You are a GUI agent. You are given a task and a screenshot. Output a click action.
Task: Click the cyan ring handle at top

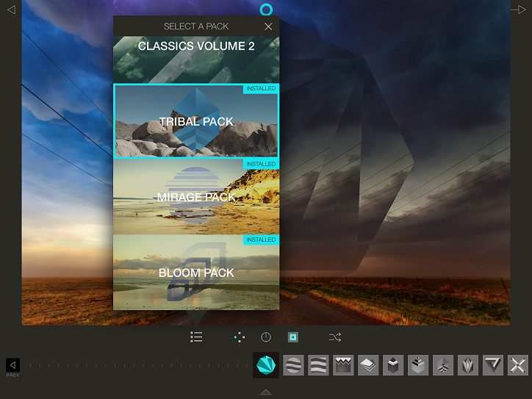266,10
